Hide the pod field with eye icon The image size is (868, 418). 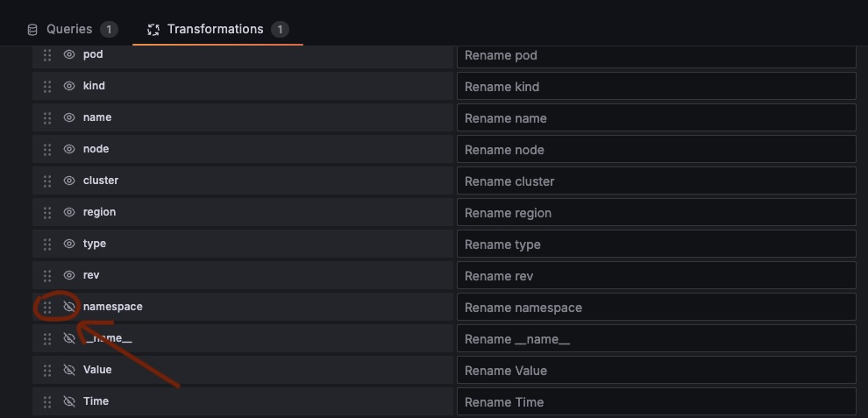tap(69, 54)
